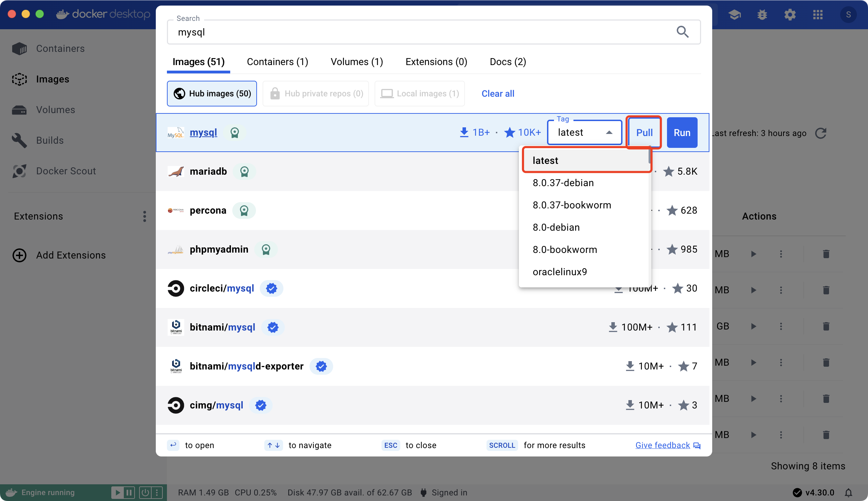Open Settings gear icon in title bar

tap(790, 15)
